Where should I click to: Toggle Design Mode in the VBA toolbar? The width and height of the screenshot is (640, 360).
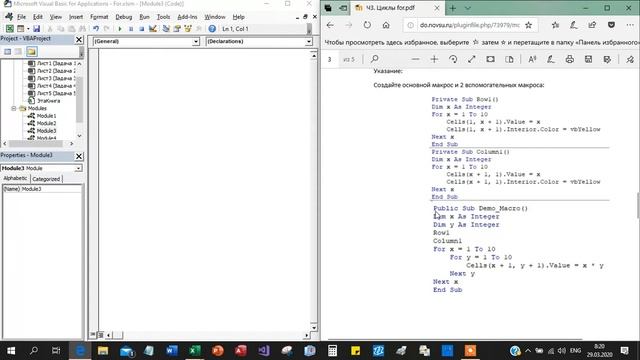pyautogui.click(x=153, y=29)
